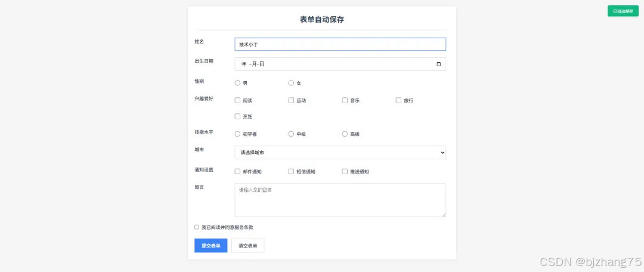
Task: Focus the 姓名 name input field
Action: tap(340, 44)
